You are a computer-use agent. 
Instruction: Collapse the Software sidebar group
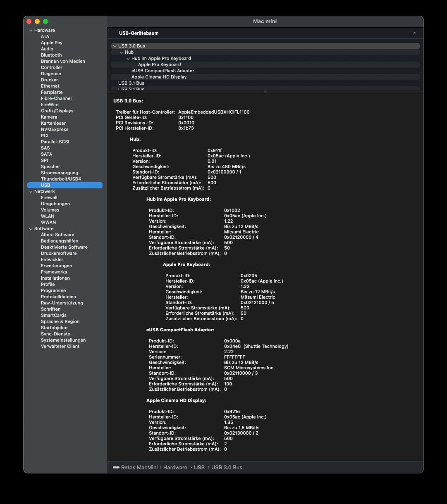[31, 228]
